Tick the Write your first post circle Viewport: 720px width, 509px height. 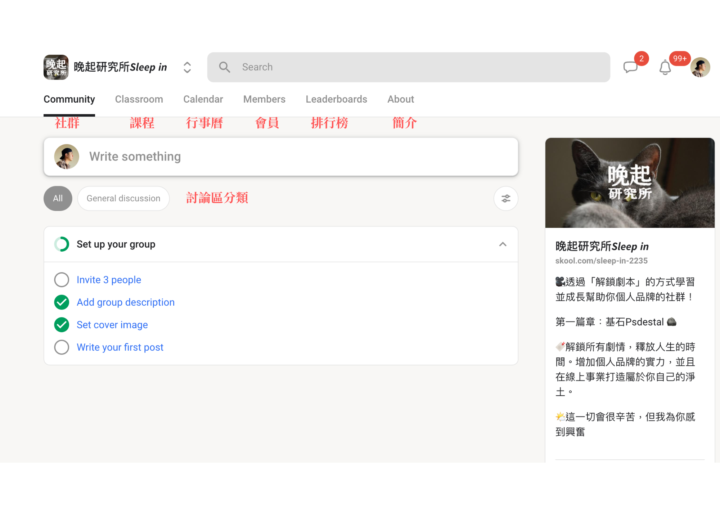click(62, 347)
